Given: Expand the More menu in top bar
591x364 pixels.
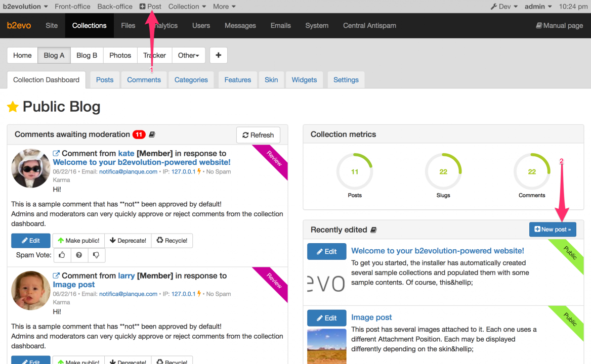Looking at the screenshot, I should click(x=224, y=7).
